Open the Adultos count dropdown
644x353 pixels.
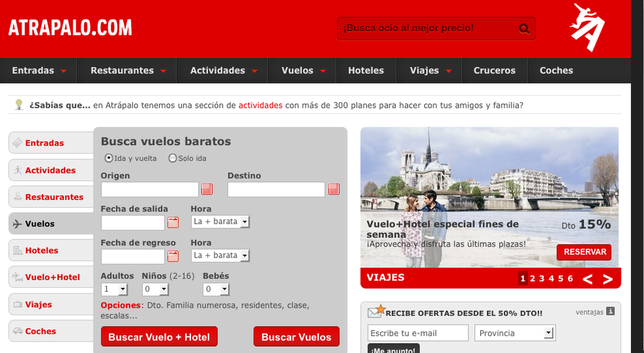pos(115,289)
